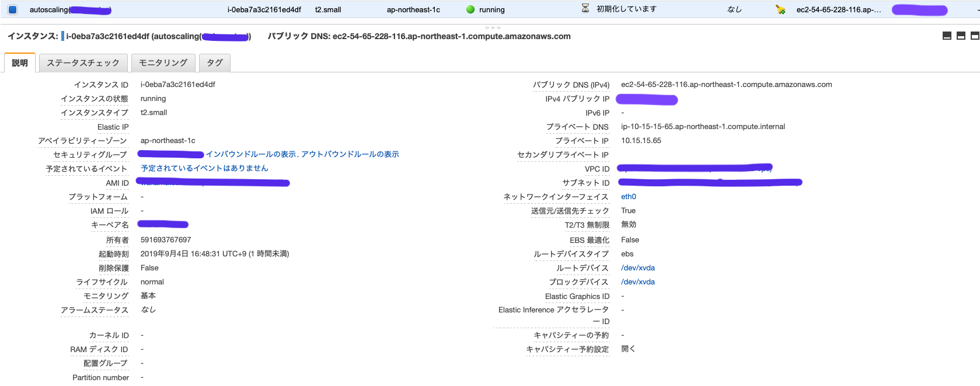The width and height of the screenshot is (980, 386).
Task: Click the create alarm bell icon
Action: point(780,9)
